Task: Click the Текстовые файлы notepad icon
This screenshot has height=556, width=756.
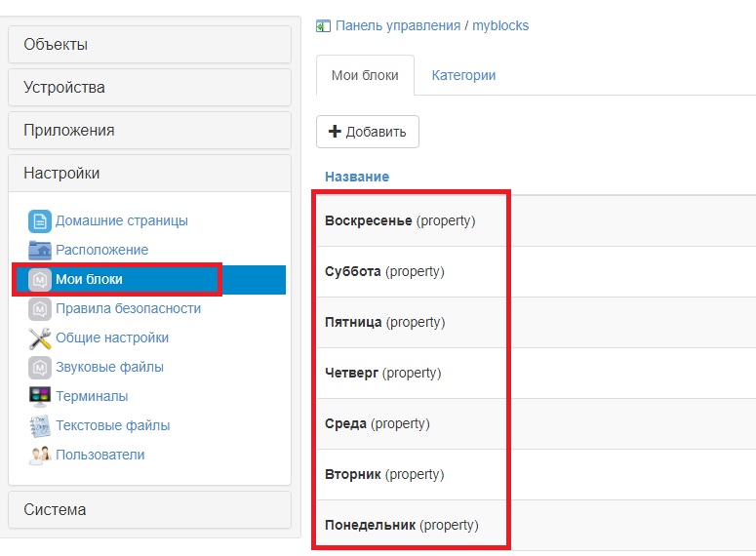Action: coord(39,425)
